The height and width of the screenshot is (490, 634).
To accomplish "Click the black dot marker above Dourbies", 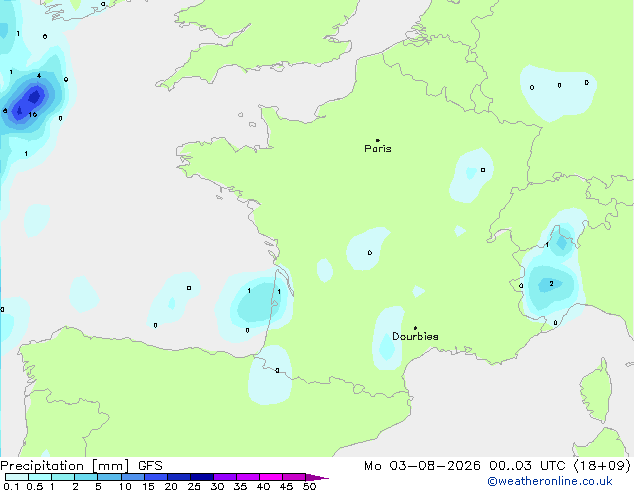I will point(415,328).
